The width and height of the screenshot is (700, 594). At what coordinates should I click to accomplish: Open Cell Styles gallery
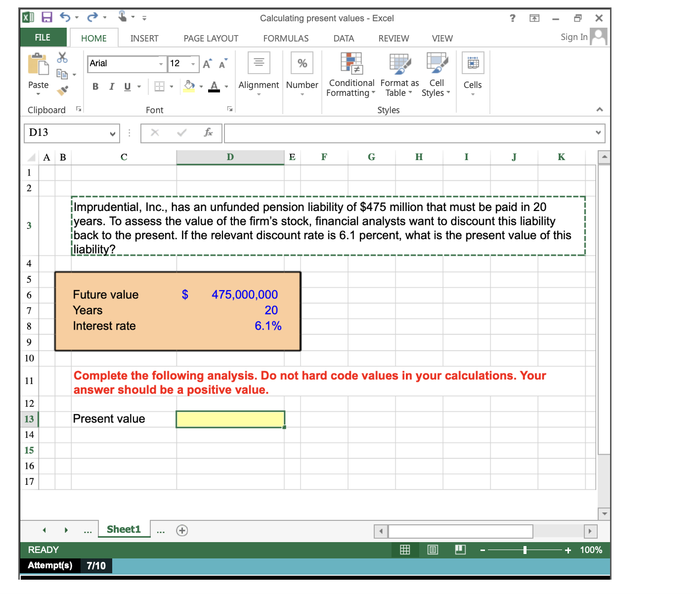[x=437, y=74]
